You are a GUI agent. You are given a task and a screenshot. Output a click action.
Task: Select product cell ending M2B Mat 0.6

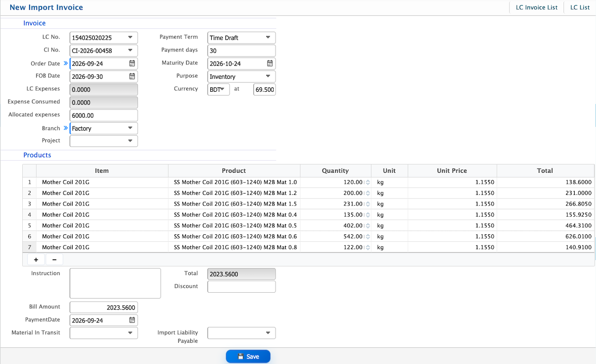(234, 237)
